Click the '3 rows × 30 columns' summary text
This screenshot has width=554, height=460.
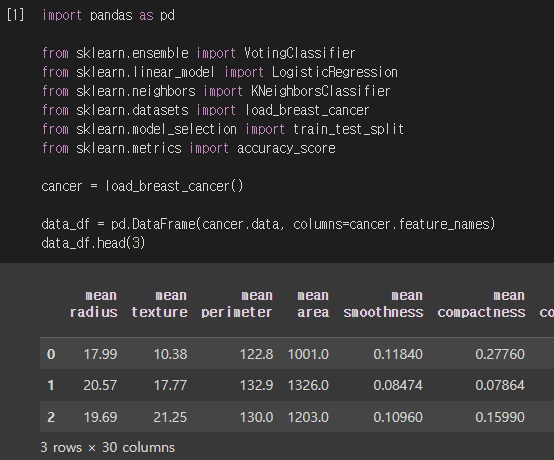point(108,447)
